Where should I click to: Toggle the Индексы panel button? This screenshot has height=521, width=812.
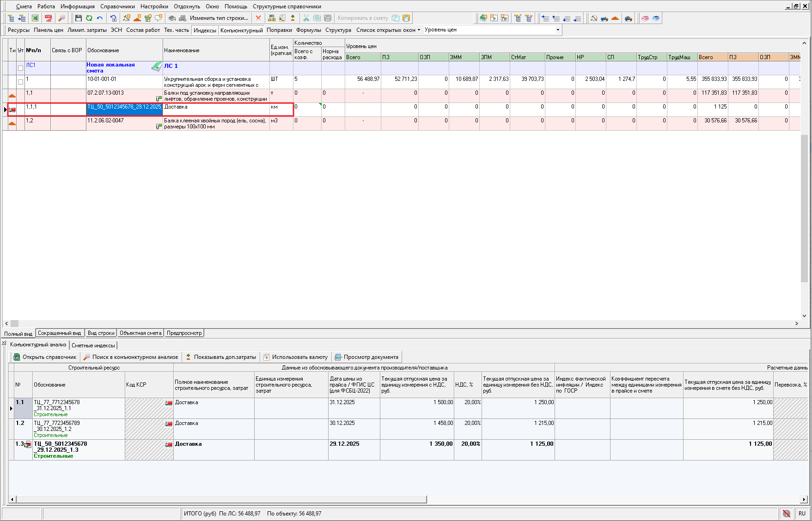[205, 30]
